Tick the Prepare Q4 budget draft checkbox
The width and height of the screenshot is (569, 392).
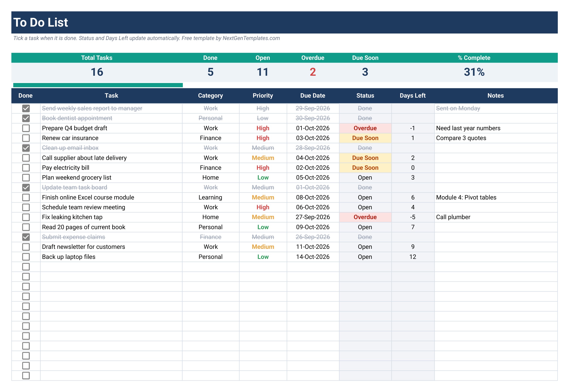coord(26,128)
